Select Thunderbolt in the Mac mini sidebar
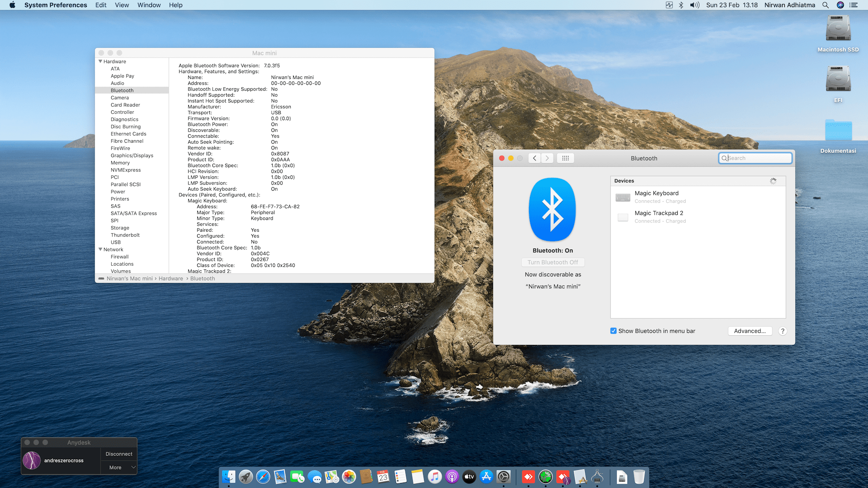Viewport: 868px width, 488px height. pyautogui.click(x=125, y=235)
